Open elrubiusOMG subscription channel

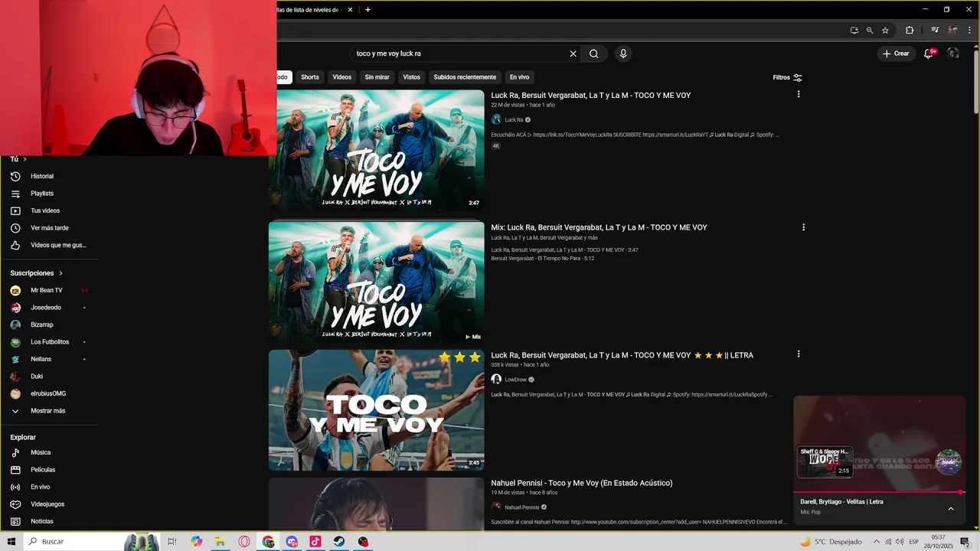pos(49,393)
